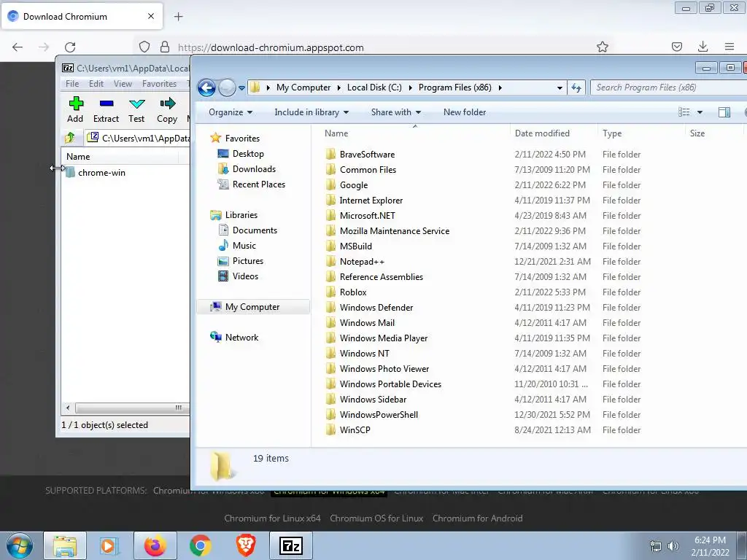
Task: Open view options dropdown arrow
Action: pyautogui.click(x=700, y=112)
